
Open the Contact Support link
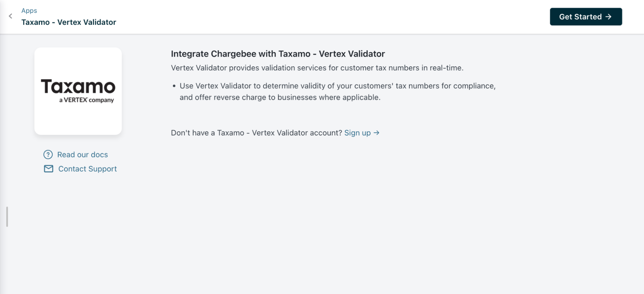87,169
